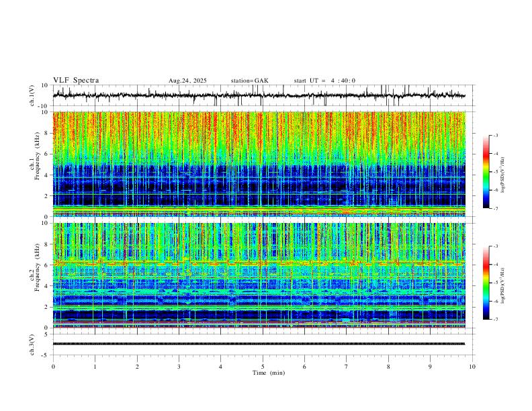This screenshot has height=411, width=532.
Task: Click the "ch.3(V)" axis label
Action: 32,345
